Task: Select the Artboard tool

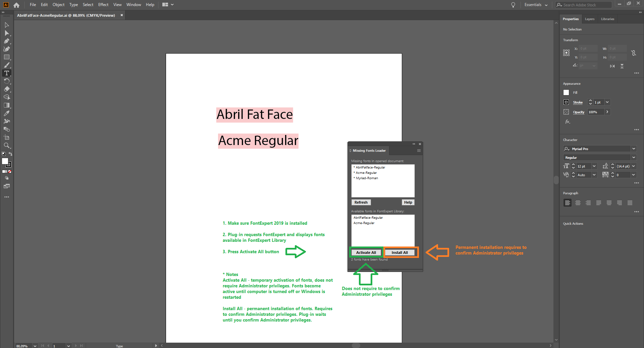Action: coord(6,137)
